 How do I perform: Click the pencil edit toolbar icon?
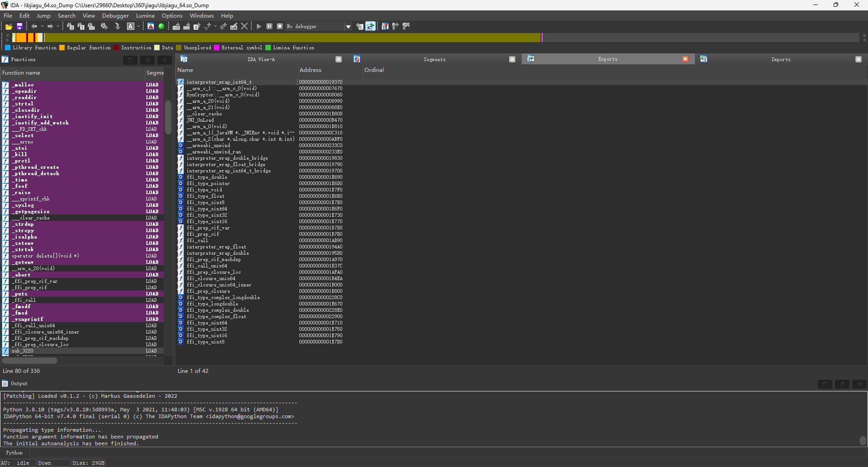234,27
